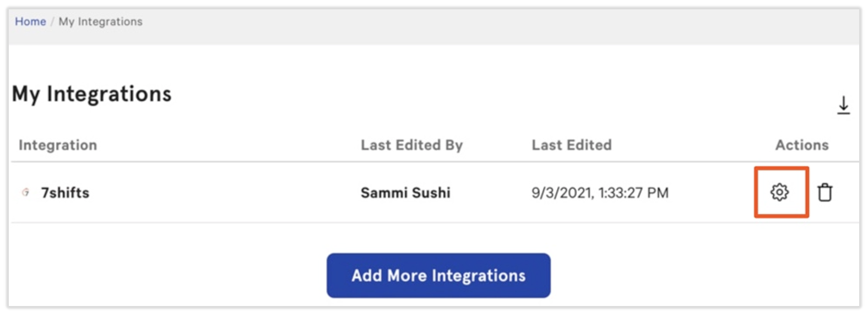Viewport: 868px width, 317px height.
Task: Select the 7shifts integration name
Action: tap(65, 193)
